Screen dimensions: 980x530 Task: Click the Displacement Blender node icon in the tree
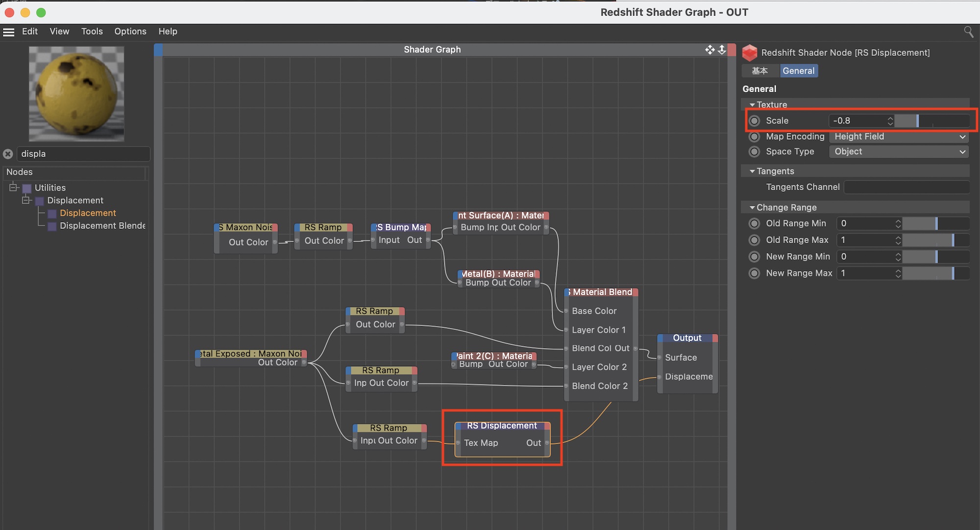pos(52,226)
